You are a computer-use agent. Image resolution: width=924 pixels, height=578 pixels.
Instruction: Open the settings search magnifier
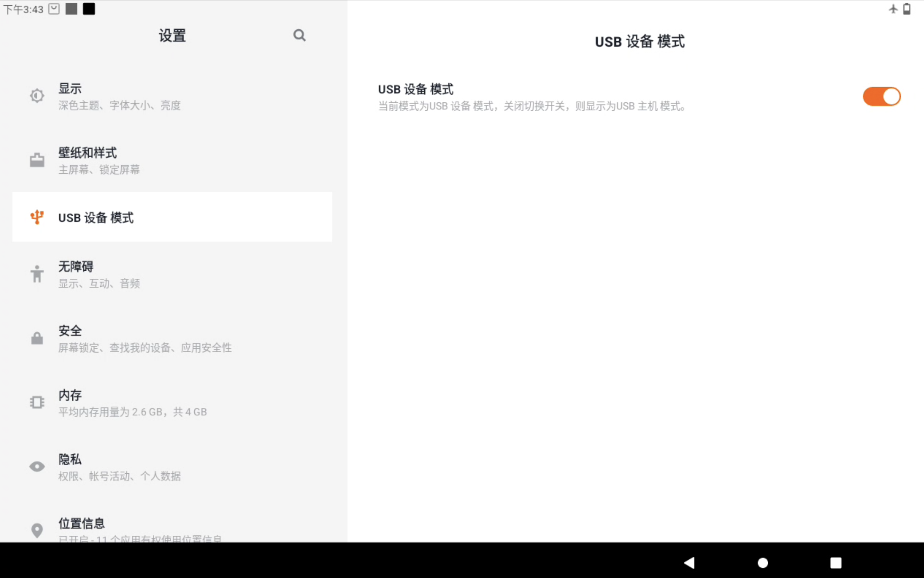299,35
